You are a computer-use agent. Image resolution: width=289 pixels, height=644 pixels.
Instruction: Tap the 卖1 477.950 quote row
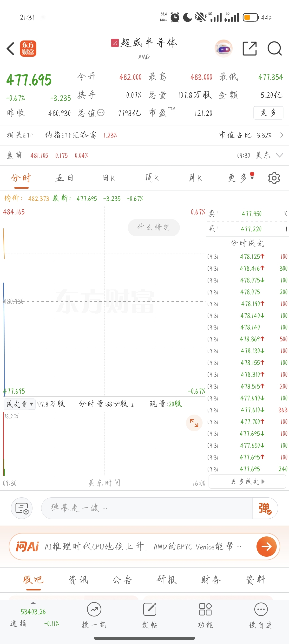tap(247, 214)
